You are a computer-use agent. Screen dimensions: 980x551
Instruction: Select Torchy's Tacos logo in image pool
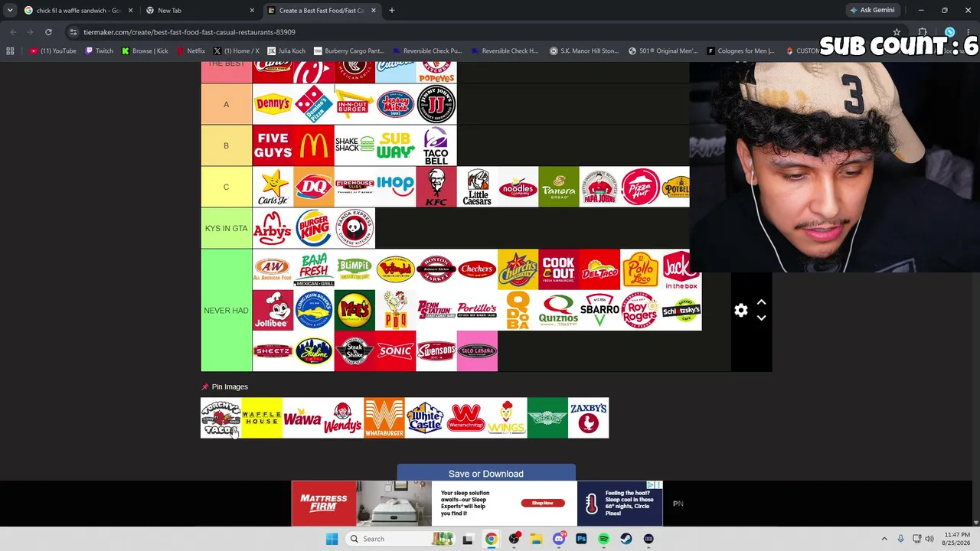[220, 418]
